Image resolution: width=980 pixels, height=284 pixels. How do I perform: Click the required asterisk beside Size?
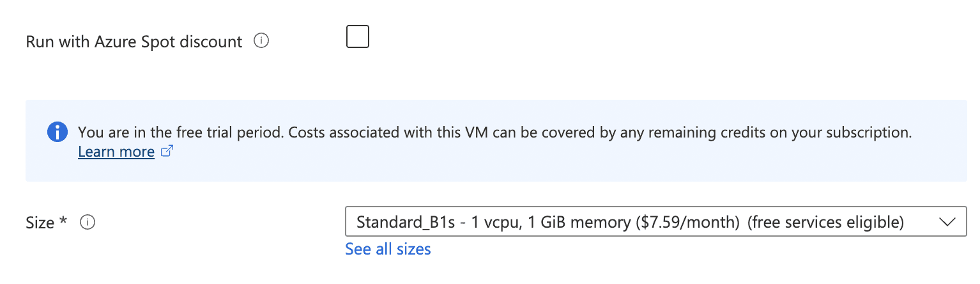pyautogui.click(x=63, y=221)
